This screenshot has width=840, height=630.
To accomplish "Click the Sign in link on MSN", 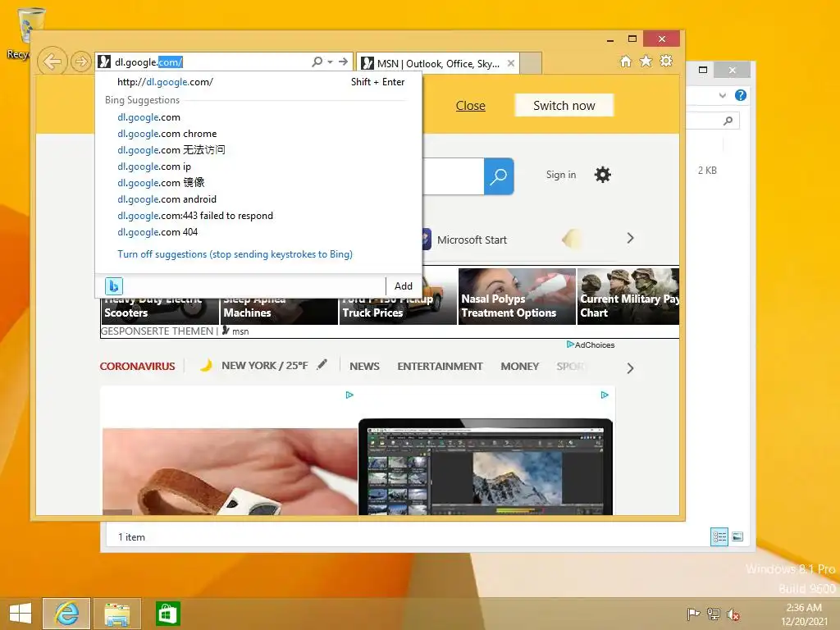I will (x=561, y=175).
